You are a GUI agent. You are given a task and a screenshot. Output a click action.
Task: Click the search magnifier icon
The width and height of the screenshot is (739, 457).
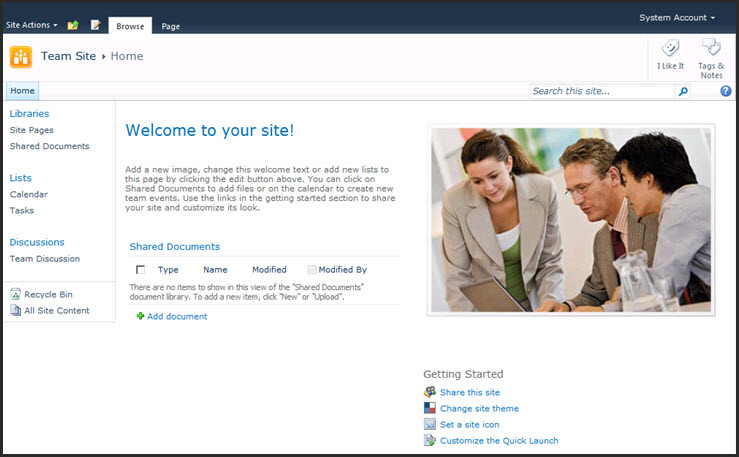point(683,91)
